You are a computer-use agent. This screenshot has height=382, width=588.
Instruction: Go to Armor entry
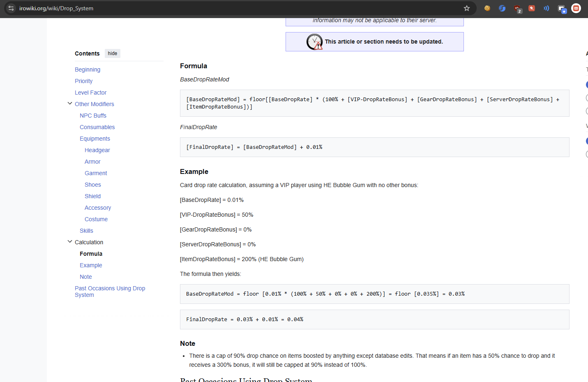click(92, 162)
